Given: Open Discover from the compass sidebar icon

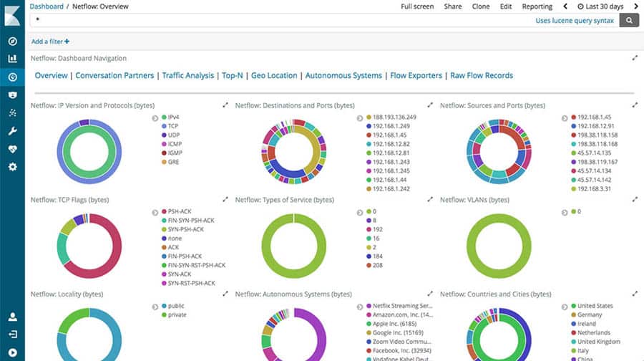Looking at the screenshot, I should pyautogui.click(x=12, y=41).
